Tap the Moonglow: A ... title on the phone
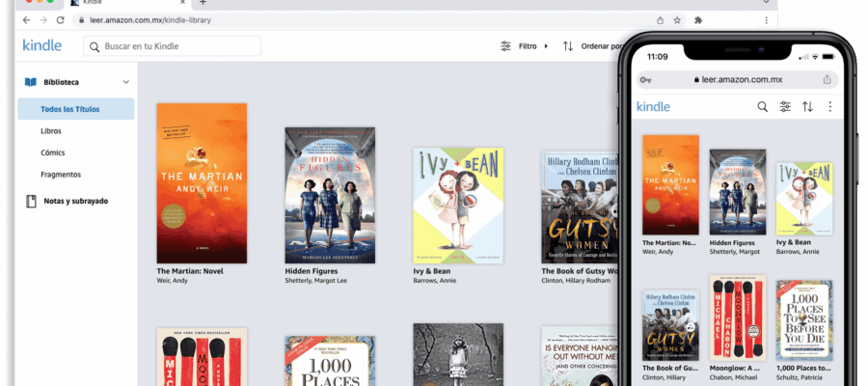 (735, 369)
